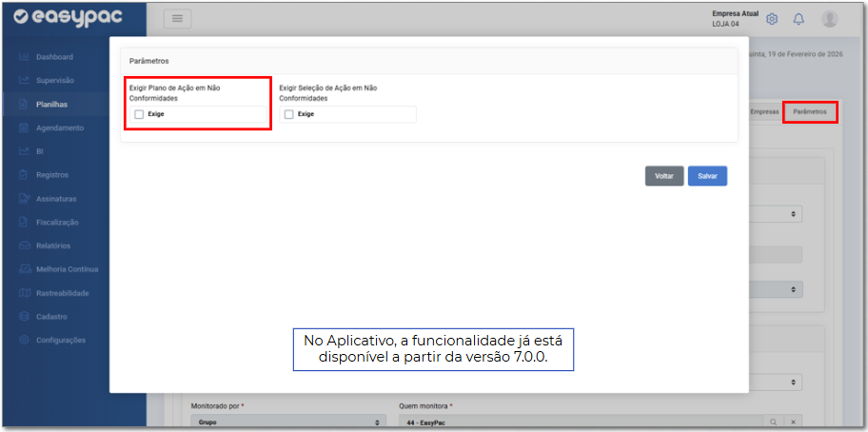
Task: Click the Dashboard sidebar icon
Action: pyautogui.click(x=25, y=57)
